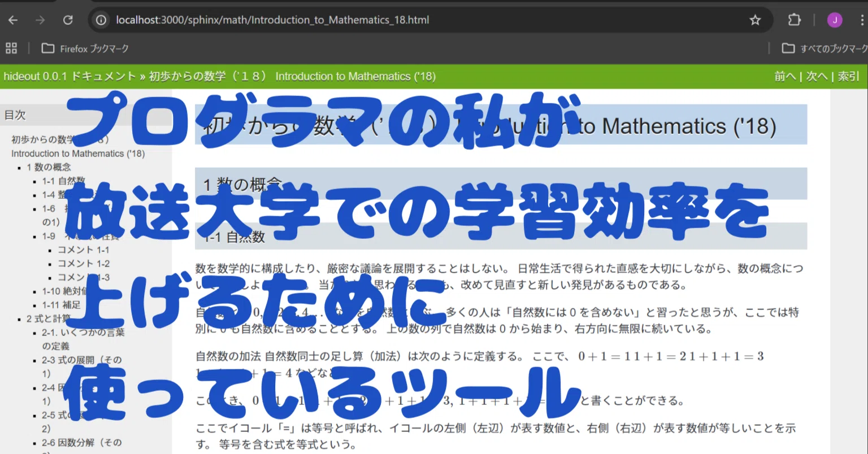Click the paragraph starting 数を数学的に構成したり
Viewport: 868px width, 454px height.
(500, 277)
